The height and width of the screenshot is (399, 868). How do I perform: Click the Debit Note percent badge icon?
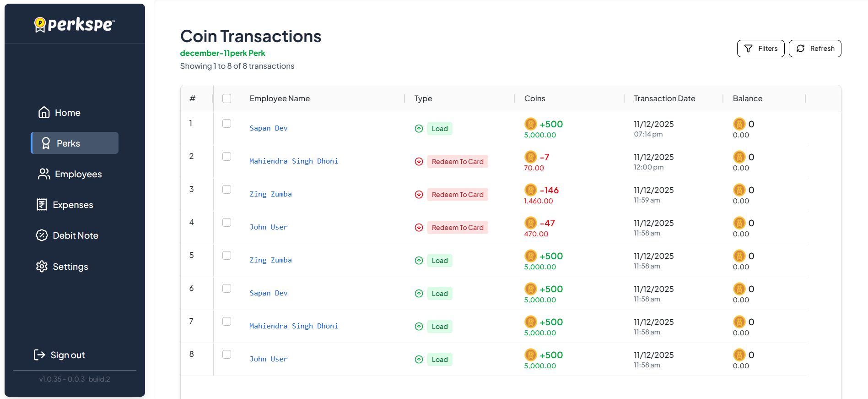tap(42, 235)
